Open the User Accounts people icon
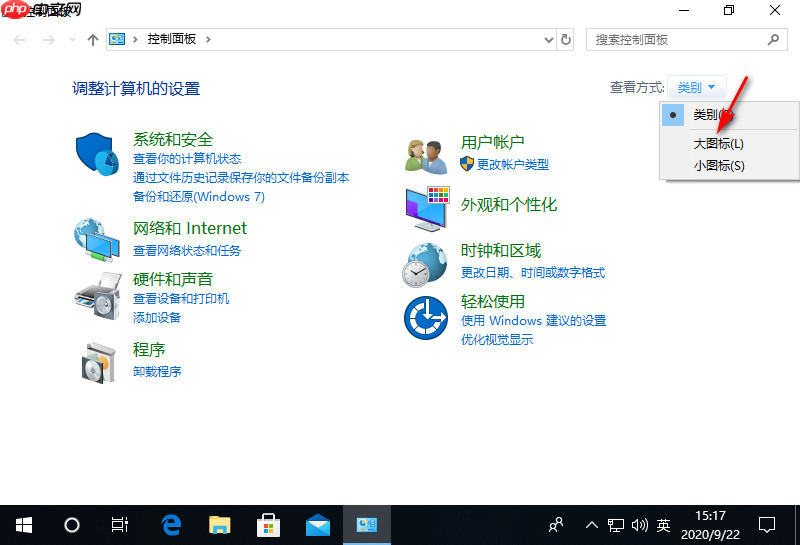Image resolution: width=800 pixels, height=545 pixels. click(x=425, y=156)
